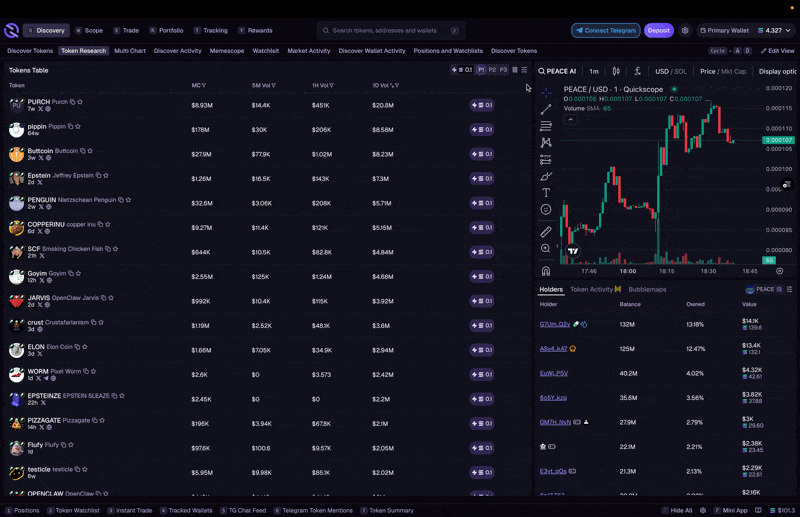Quick buy 0.1 for JARVIS token
The width and height of the screenshot is (800, 517).
(x=482, y=301)
